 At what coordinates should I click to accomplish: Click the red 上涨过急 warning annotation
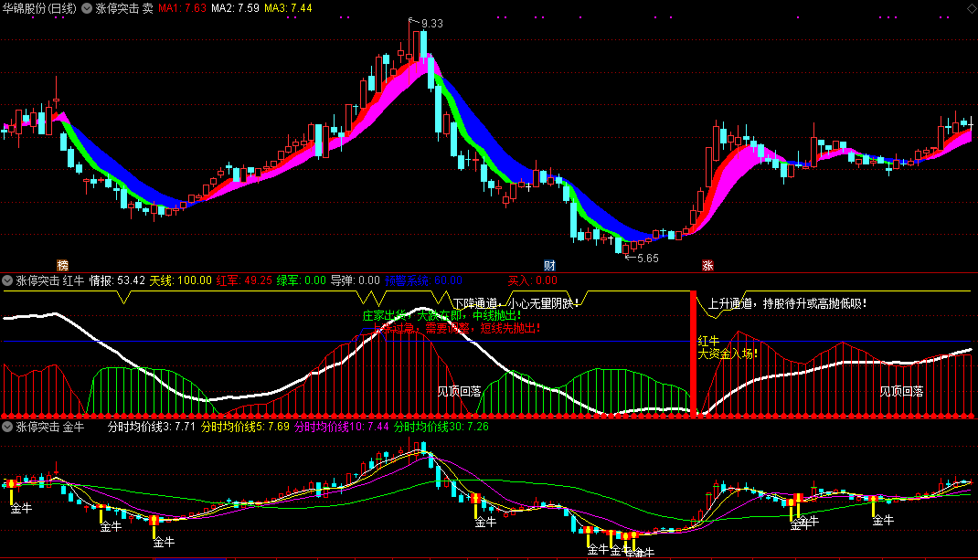point(457,328)
